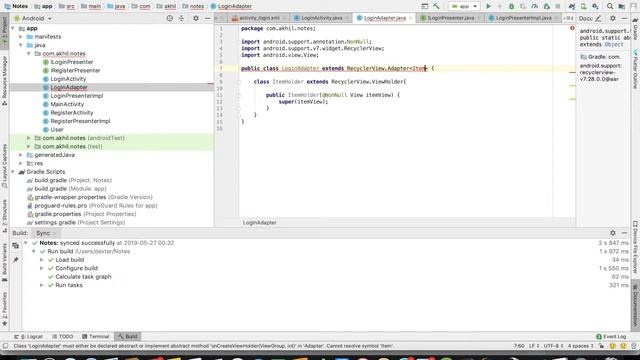Viewport: 640px width, 360px height.
Task: Click the Sync Project with Gradle Files icon
Action: click(572, 6)
